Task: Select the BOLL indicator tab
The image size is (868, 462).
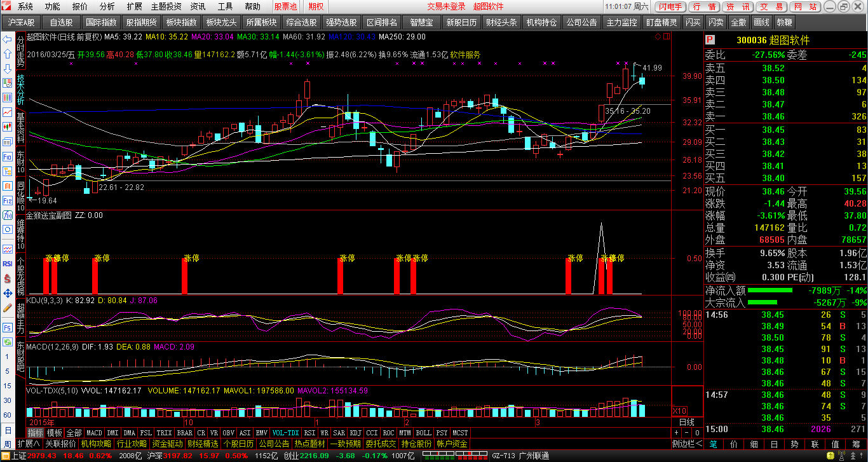Action: (424, 433)
